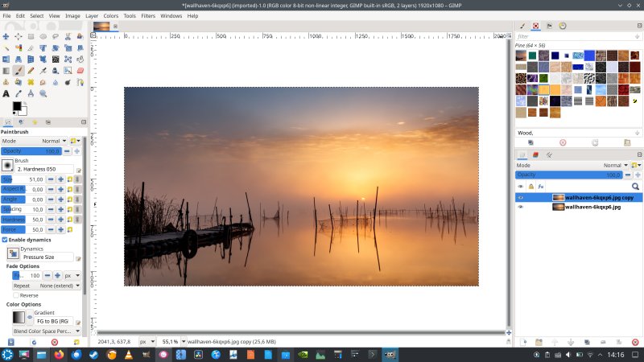
Task: Increase brush Size with plus button
Action: pyautogui.click(x=60, y=179)
